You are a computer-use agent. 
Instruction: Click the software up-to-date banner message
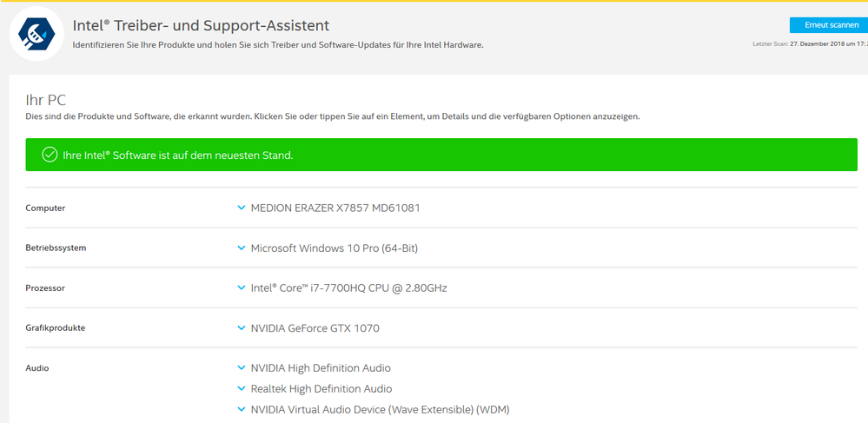point(178,155)
